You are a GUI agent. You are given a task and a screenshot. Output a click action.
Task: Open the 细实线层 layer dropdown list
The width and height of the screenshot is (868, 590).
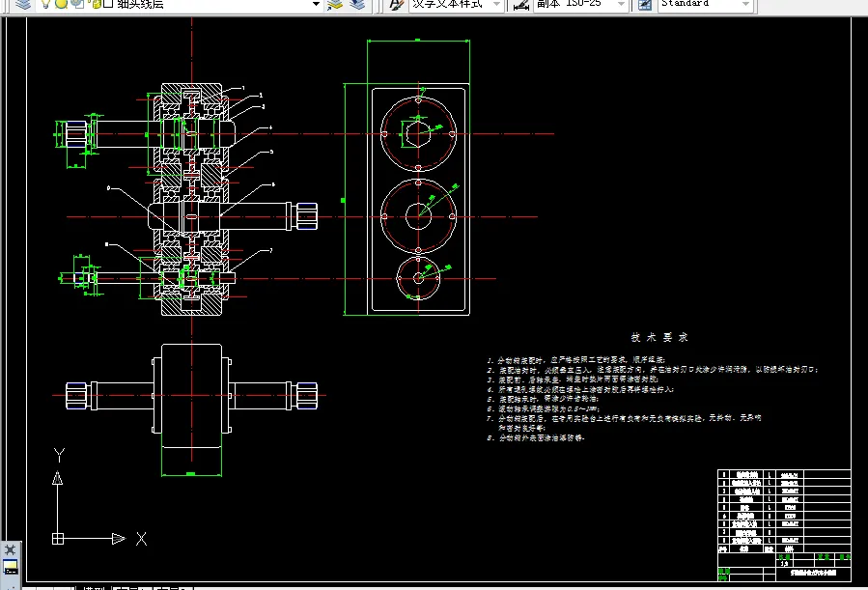pyautogui.click(x=180, y=4)
